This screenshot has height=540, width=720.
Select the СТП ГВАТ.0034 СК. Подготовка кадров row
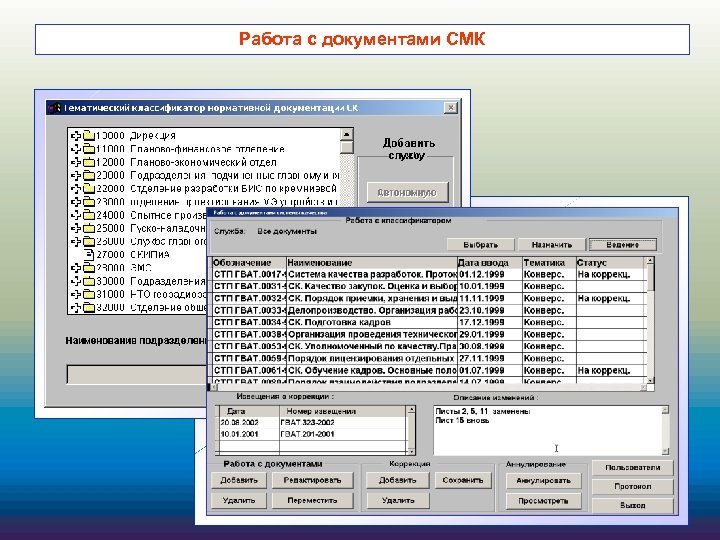coord(428,322)
